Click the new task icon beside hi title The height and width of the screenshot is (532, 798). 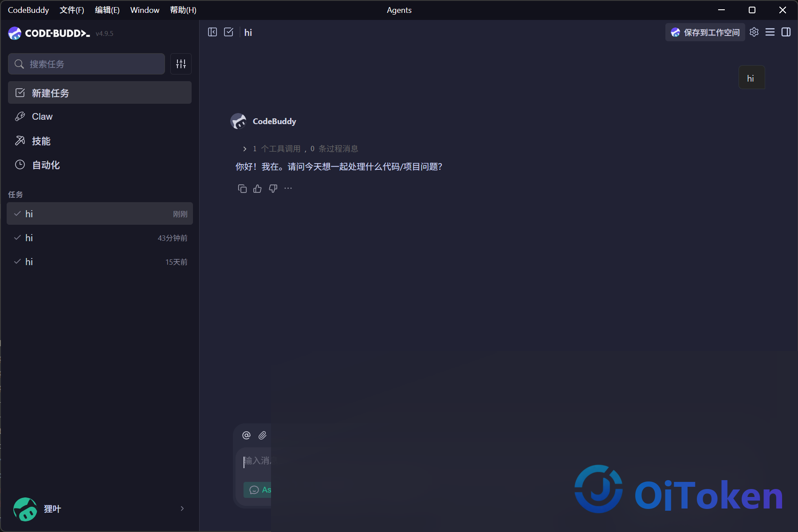tap(228, 32)
